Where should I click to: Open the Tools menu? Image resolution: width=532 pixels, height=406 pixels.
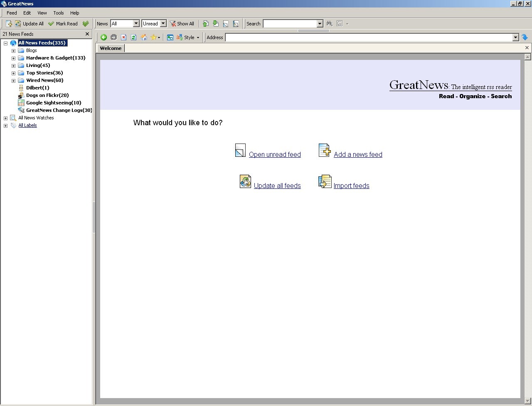click(x=59, y=13)
